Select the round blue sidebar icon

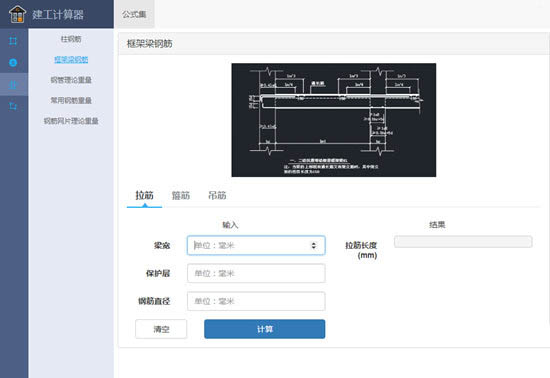tap(13, 62)
